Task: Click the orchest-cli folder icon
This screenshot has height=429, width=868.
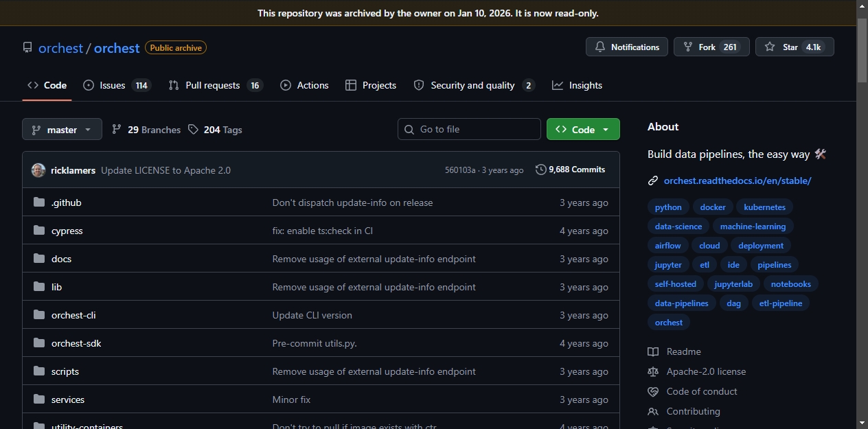Action: pos(39,315)
